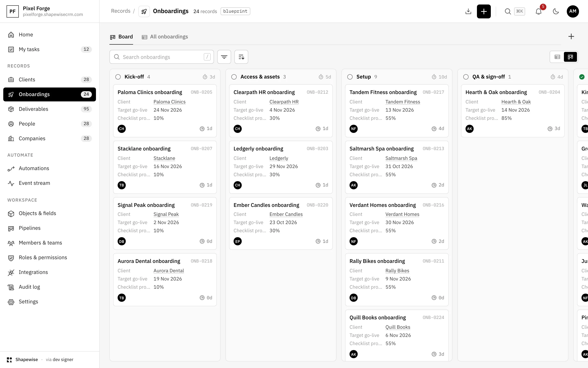This screenshot has width=588, height=368.
Task: Click the blueprint tag badge
Action: coord(235,11)
